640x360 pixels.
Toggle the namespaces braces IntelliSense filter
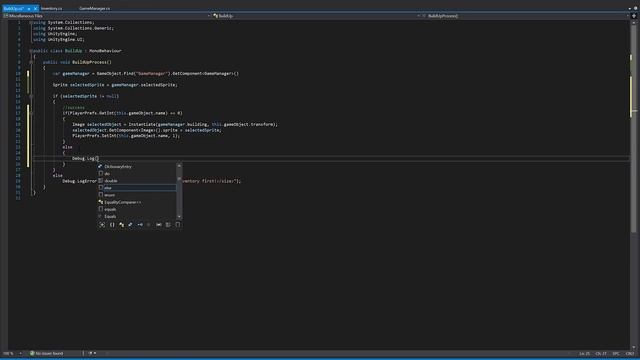tap(112, 224)
